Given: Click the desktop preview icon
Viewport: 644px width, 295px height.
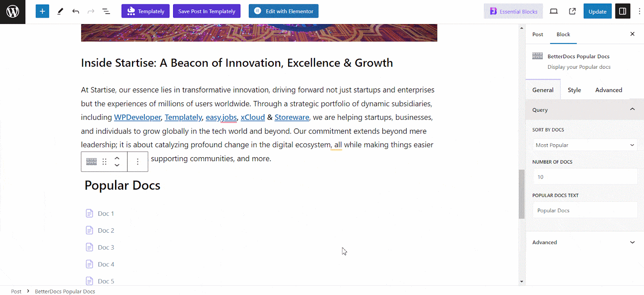Looking at the screenshot, I should coord(554,11).
